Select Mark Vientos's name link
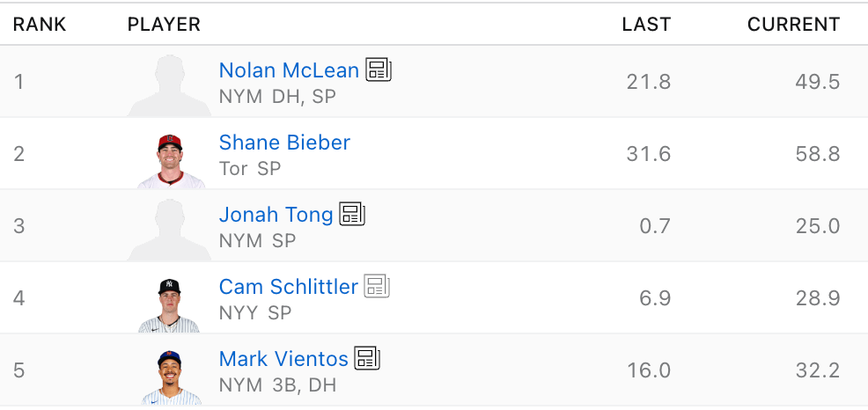Viewport: 868px width, 410px height. tap(283, 359)
